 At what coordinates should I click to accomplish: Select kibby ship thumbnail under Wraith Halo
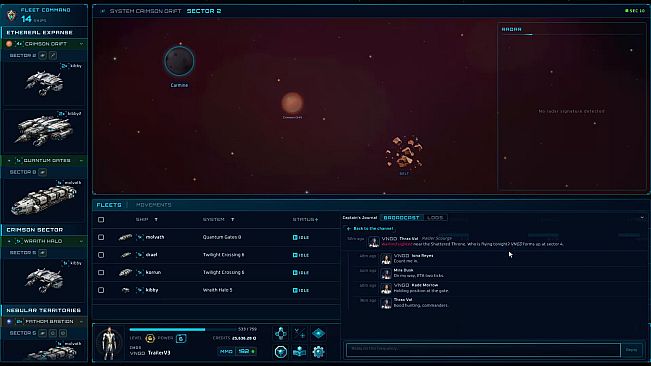tap(44, 280)
